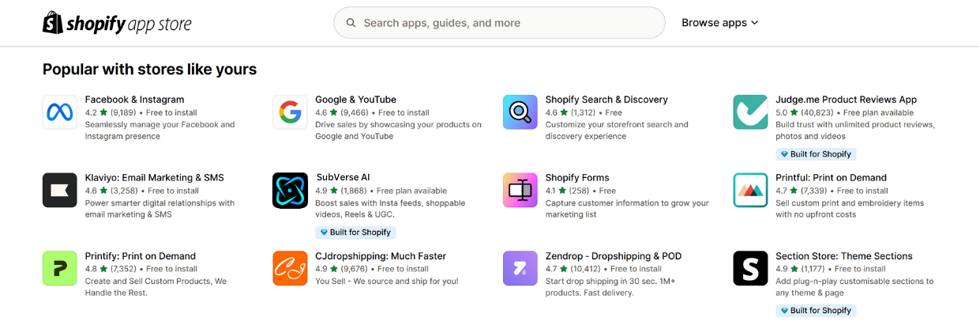Click CJdropshipping 'You Sell - We source' description

(386, 282)
